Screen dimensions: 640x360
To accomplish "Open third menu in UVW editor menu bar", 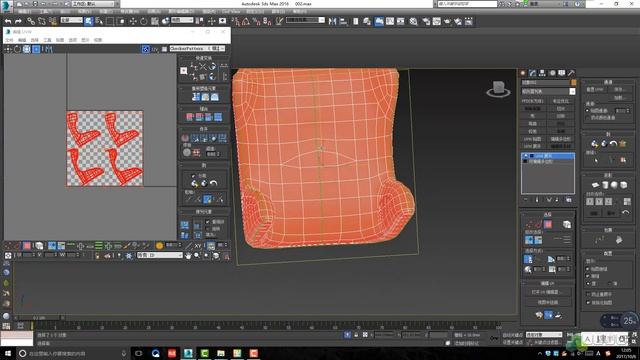I will point(35,40).
